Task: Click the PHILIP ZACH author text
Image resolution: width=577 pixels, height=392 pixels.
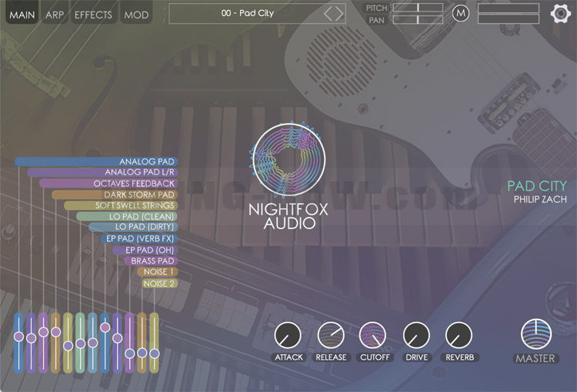Action: [540, 199]
